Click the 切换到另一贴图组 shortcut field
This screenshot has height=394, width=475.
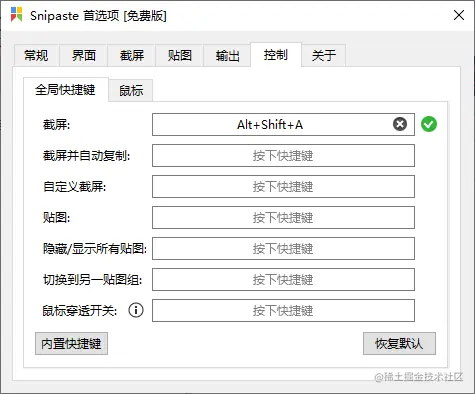coord(283,279)
